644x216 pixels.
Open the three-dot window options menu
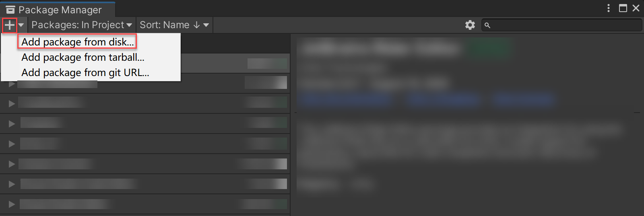click(609, 8)
